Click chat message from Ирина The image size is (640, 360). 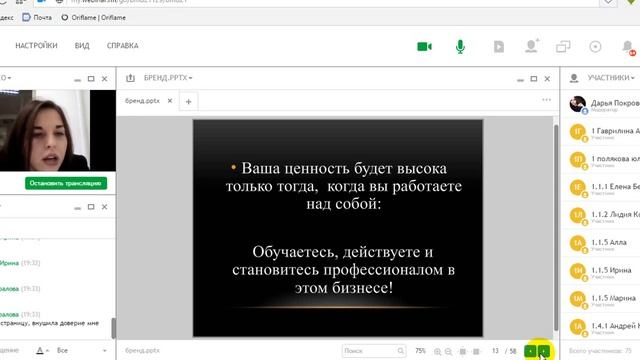pos(20,263)
